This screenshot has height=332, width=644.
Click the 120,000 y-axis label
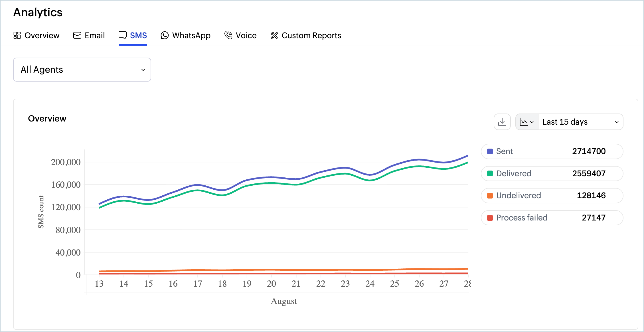pos(66,207)
